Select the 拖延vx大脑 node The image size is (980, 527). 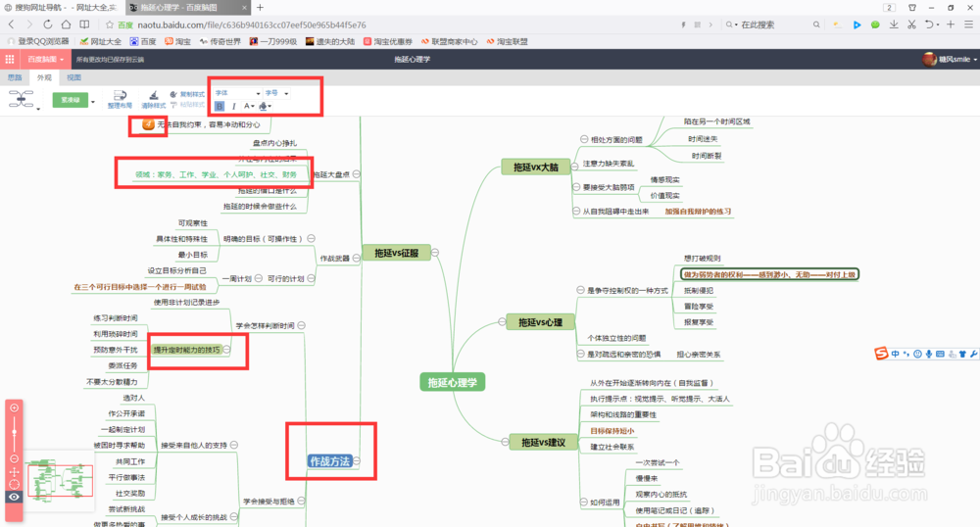tap(536, 167)
